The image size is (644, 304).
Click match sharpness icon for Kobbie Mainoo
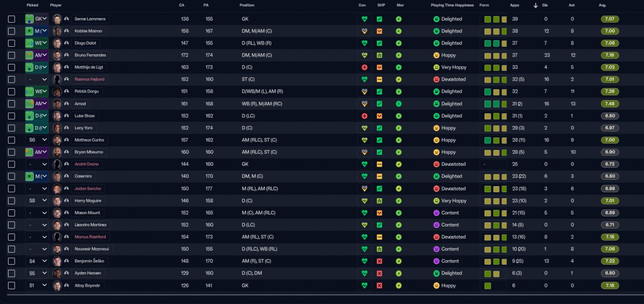[379, 31]
